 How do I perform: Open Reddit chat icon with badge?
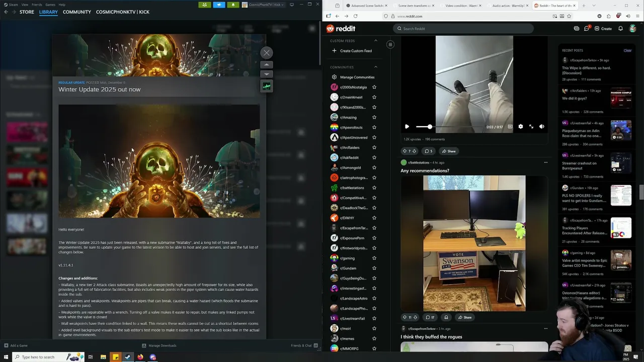pyautogui.click(x=587, y=29)
